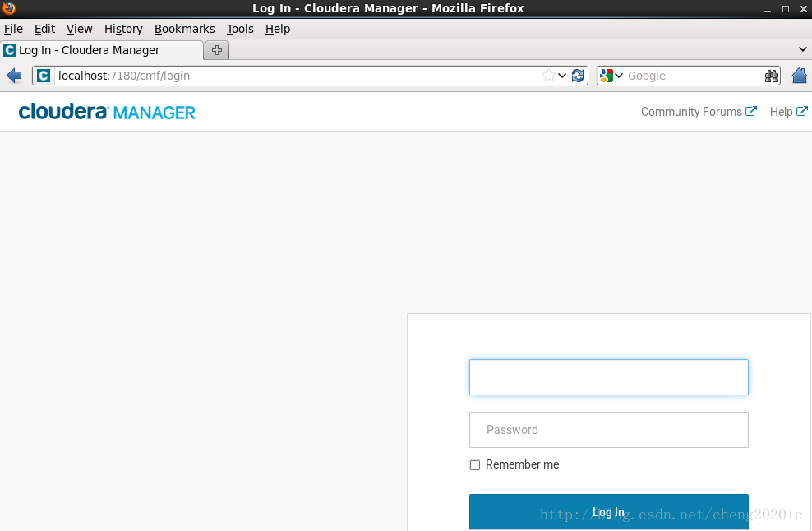Open the address bar history dropdown arrow
The height and width of the screenshot is (531, 812).
[562, 76]
